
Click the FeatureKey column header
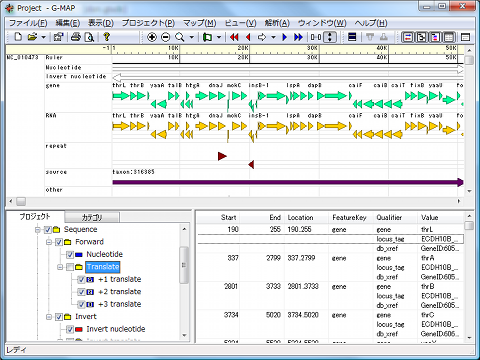tap(350, 218)
